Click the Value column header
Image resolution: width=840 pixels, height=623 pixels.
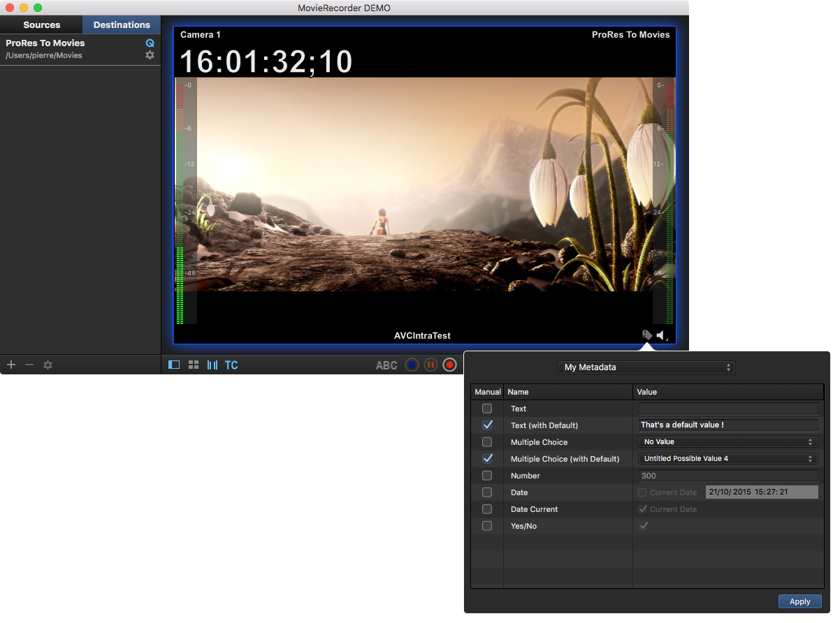click(728, 392)
